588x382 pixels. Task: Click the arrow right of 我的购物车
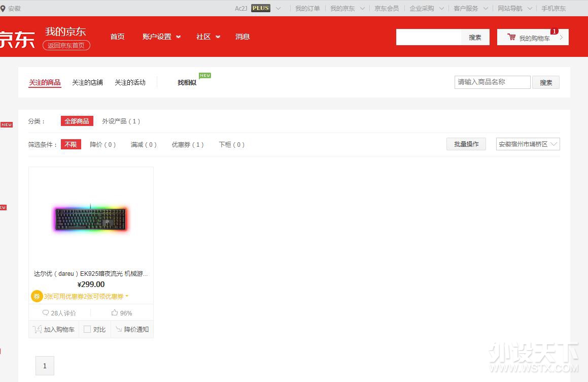coord(562,37)
